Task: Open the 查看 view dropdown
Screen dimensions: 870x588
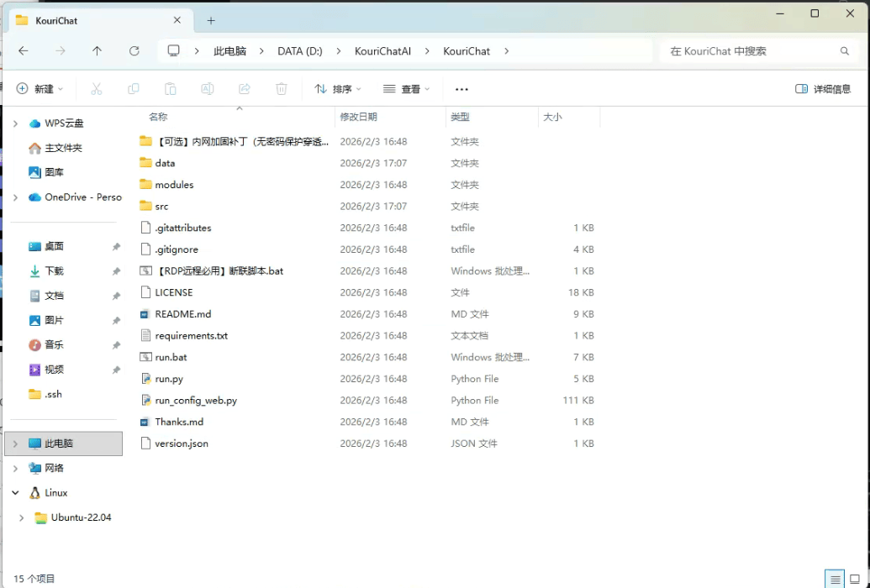Action: 407,89
